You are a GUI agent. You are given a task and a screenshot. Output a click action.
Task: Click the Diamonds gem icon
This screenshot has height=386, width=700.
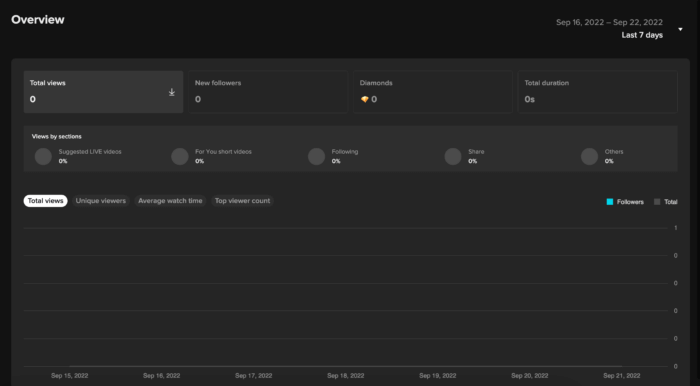click(x=364, y=100)
